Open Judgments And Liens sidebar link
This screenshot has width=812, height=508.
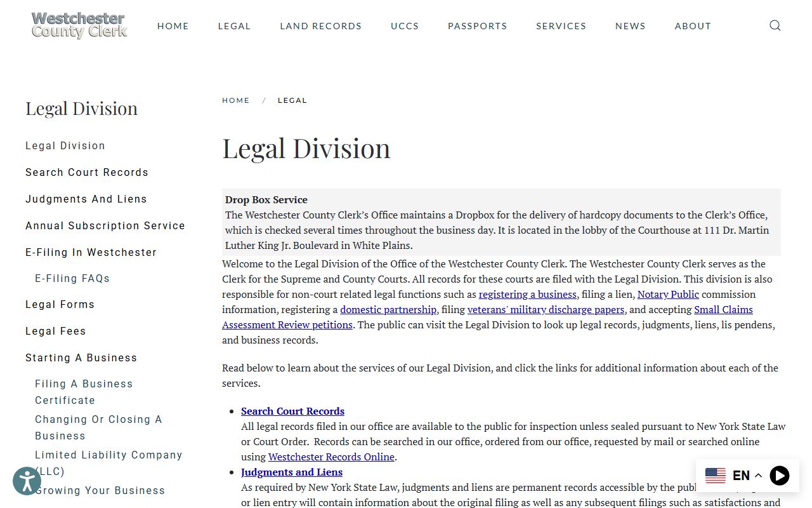86,199
